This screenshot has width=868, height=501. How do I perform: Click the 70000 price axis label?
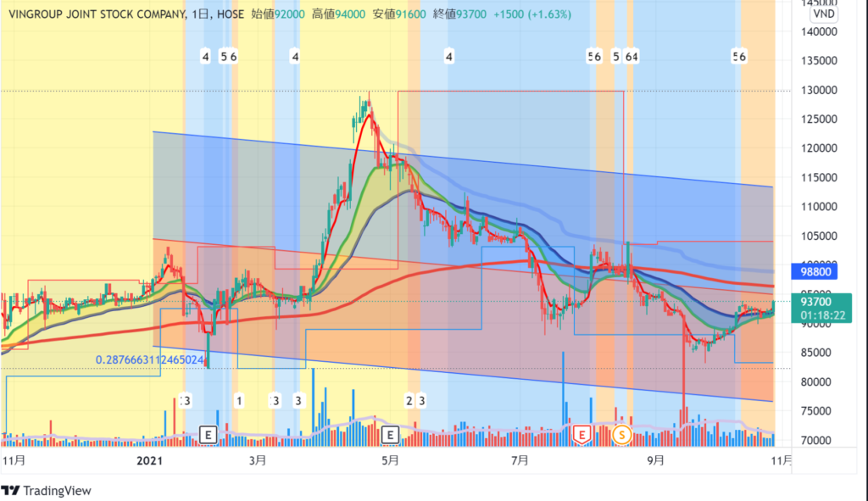click(816, 440)
